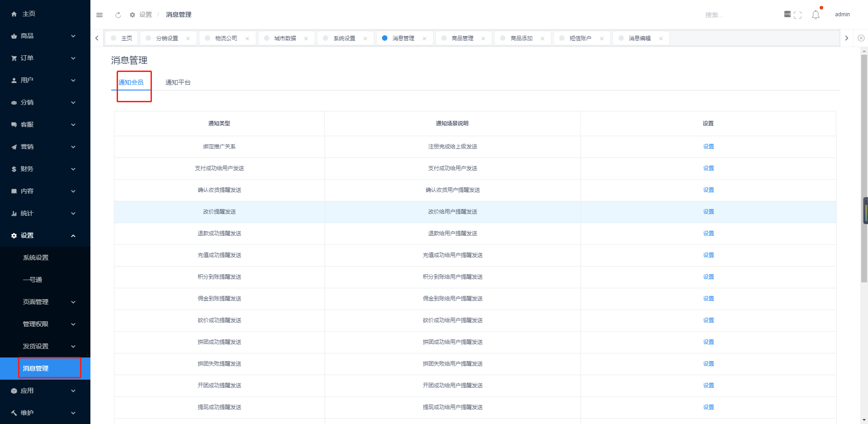
Task: Click the 用户 person icon in sidebar
Action: (x=14, y=81)
